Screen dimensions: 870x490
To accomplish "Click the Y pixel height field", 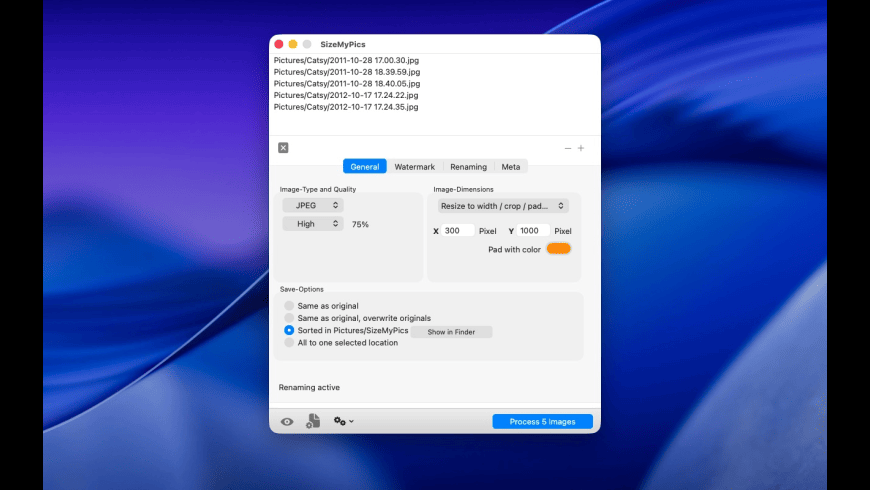I will (x=533, y=230).
